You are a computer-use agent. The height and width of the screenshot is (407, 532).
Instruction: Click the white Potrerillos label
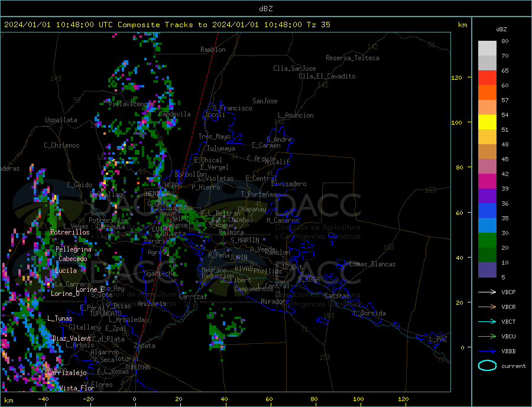point(70,232)
